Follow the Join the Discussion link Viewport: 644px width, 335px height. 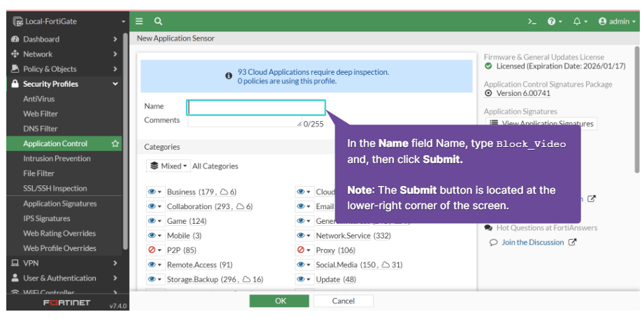533,243
